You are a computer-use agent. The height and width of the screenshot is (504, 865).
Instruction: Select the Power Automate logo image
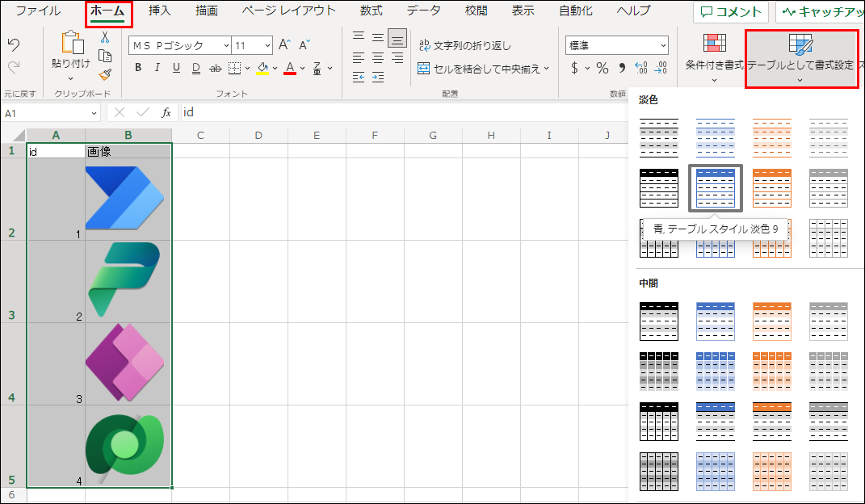(125, 198)
